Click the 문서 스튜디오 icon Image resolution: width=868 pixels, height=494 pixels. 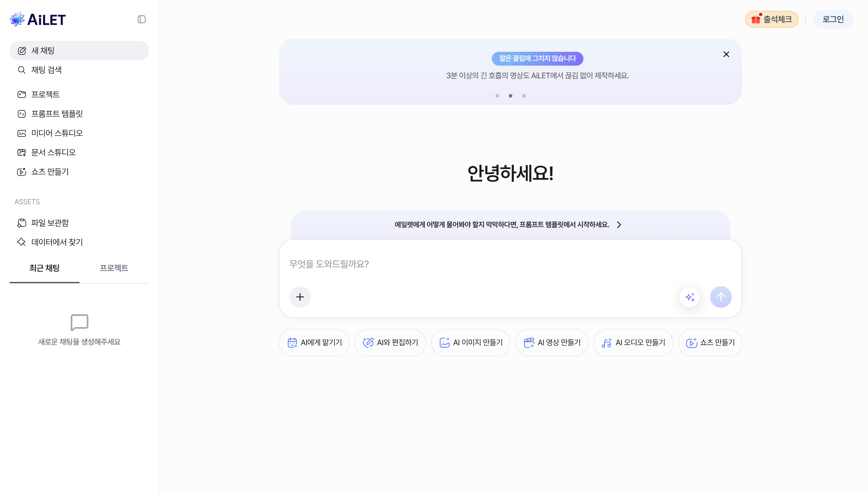tap(22, 152)
